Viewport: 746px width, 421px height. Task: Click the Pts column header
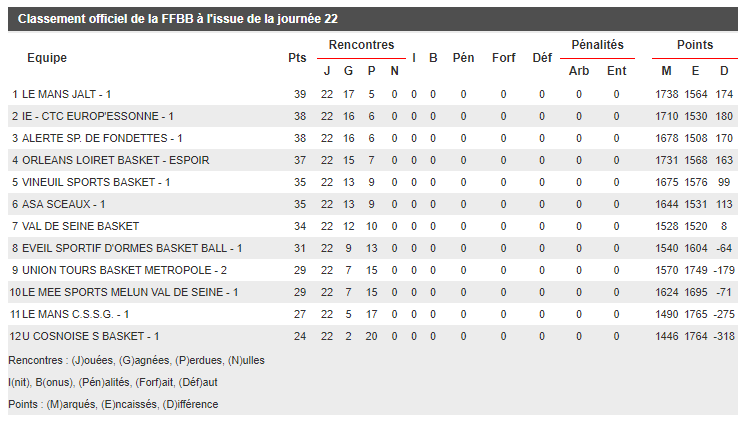(x=297, y=58)
